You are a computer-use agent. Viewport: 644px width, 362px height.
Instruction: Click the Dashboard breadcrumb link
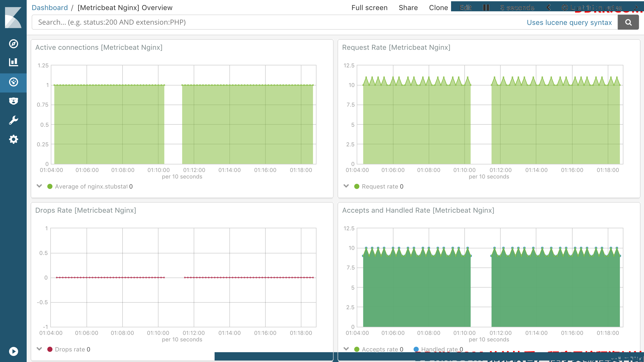pyautogui.click(x=50, y=8)
